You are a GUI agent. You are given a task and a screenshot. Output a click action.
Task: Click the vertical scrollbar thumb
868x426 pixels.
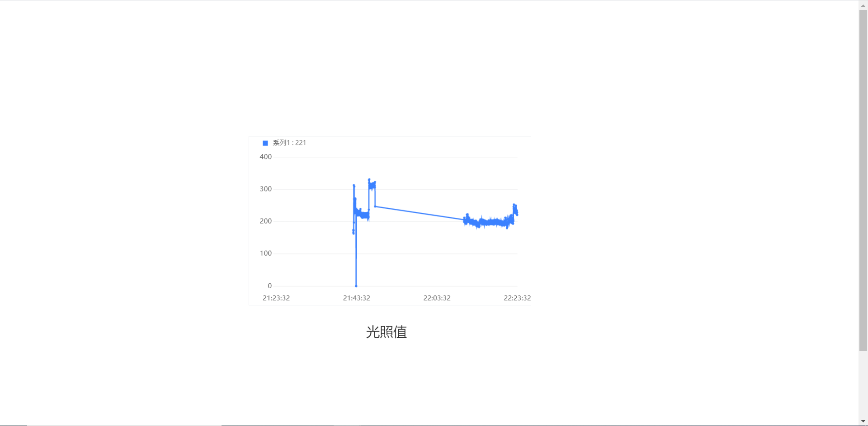863,180
